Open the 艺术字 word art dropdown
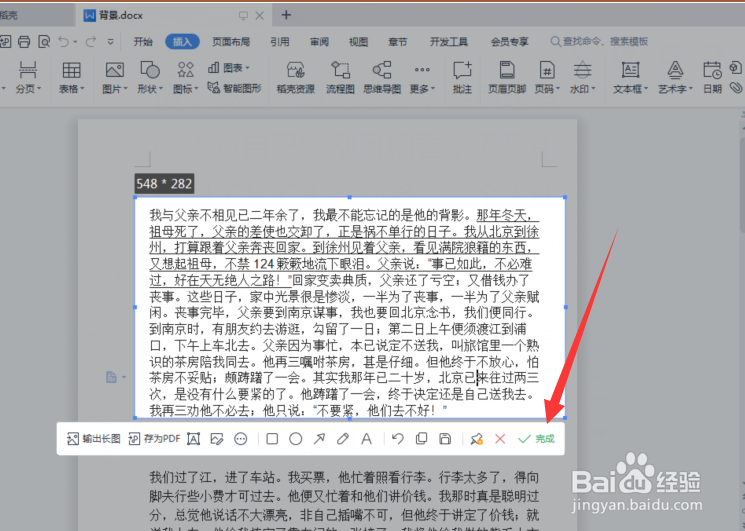 pyautogui.click(x=675, y=77)
